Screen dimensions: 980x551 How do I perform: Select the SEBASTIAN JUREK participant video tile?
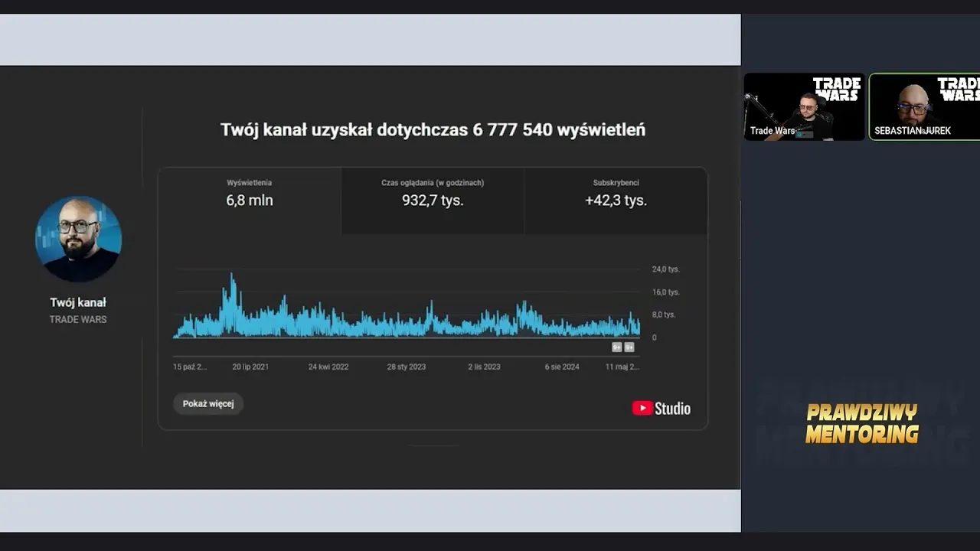click(925, 106)
